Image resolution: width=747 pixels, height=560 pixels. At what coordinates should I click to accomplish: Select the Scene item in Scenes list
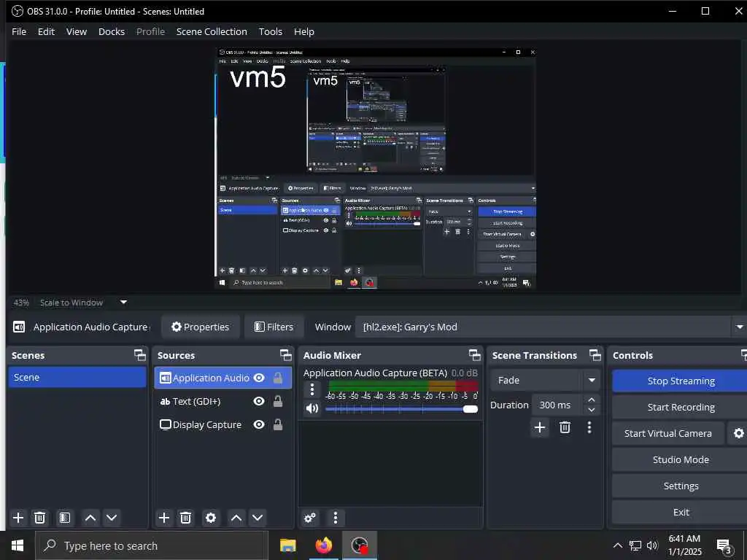(77, 377)
